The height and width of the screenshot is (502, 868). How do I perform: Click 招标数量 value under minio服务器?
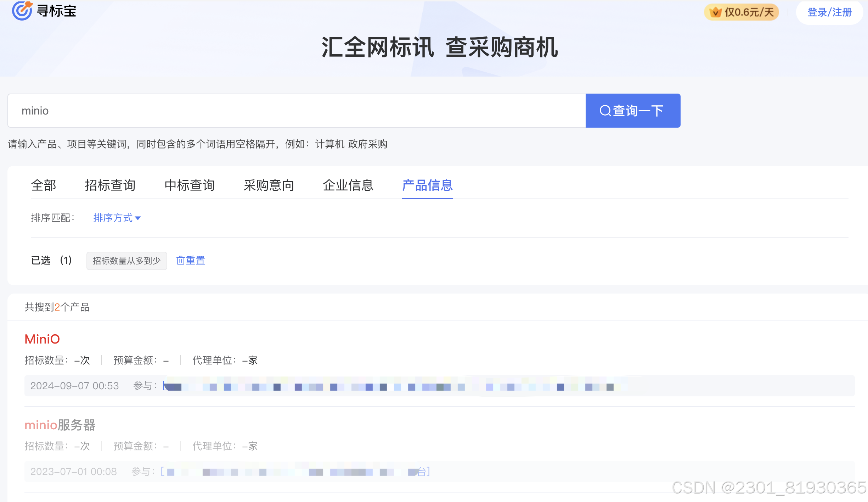point(82,446)
